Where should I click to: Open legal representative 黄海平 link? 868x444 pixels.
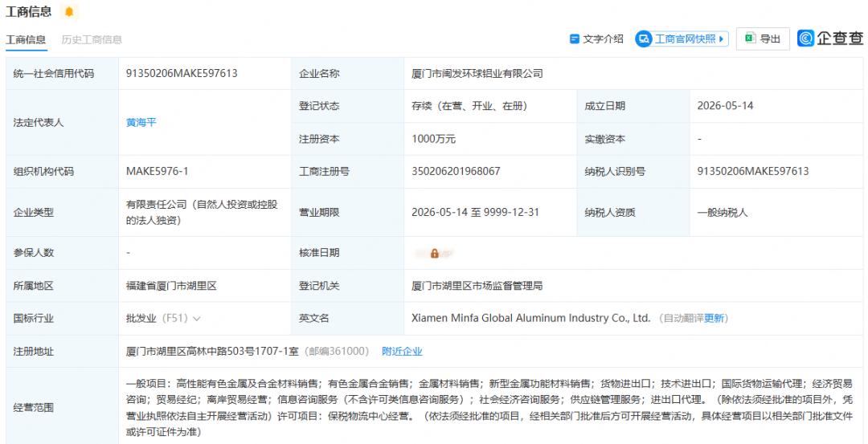(141, 122)
